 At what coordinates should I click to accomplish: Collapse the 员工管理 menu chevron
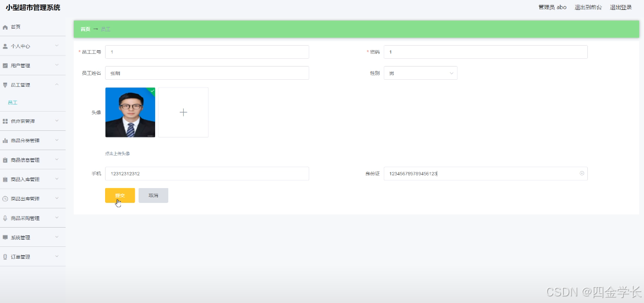click(x=57, y=85)
